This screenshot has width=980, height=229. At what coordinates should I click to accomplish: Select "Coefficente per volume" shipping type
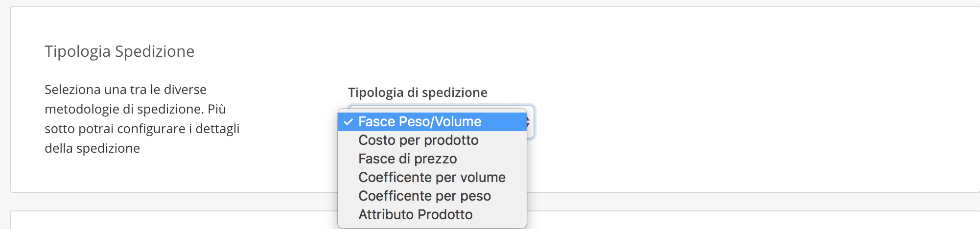click(x=432, y=178)
